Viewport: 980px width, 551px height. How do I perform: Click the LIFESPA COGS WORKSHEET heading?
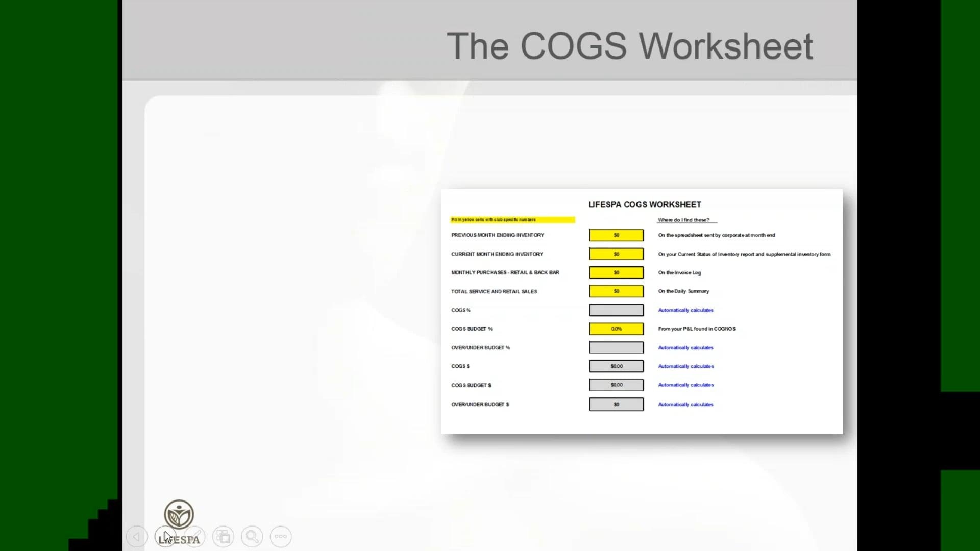click(645, 204)
